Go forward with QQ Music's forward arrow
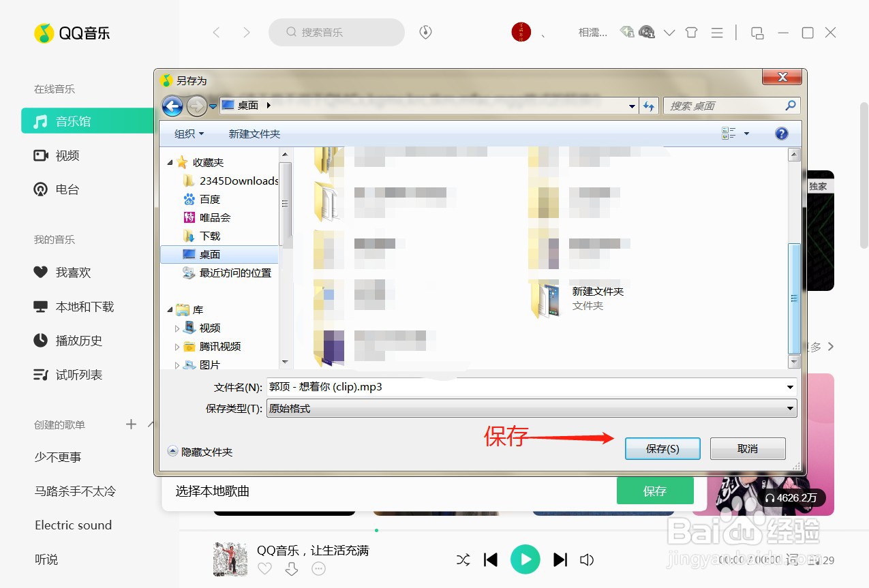This screenshot has height=588, width=869. [x=247, y=32]
